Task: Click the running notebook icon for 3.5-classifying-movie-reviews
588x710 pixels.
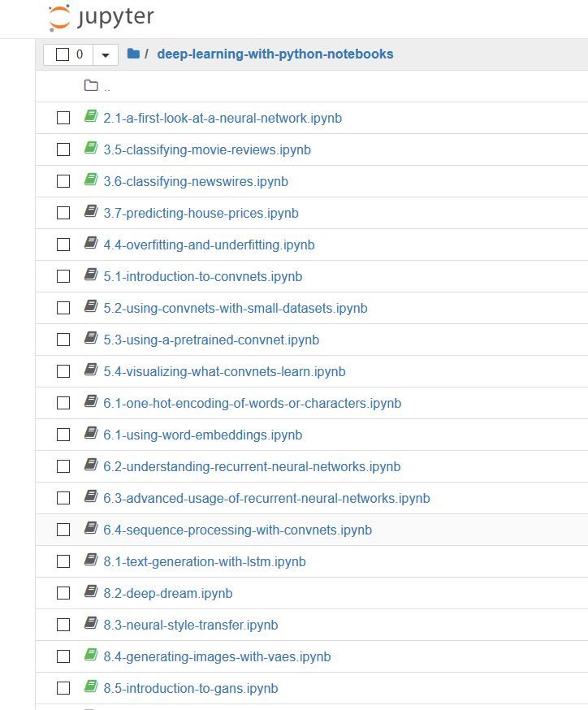Action: pyautogui.click(x=91, y=148)
